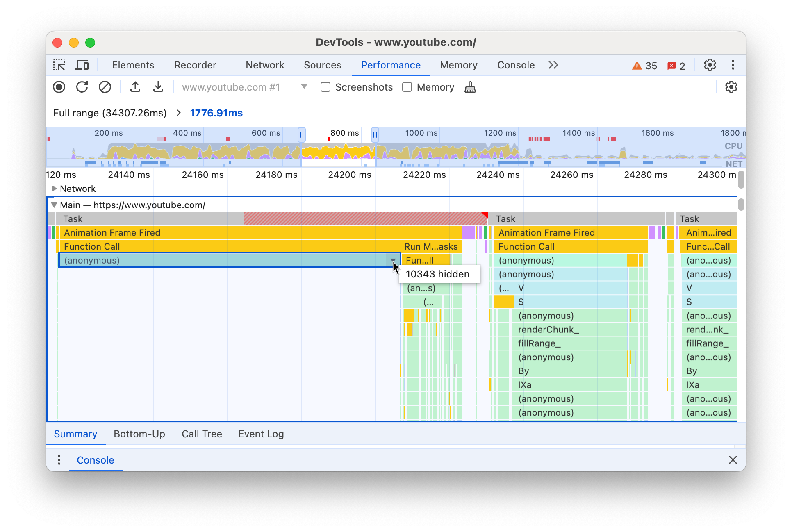Click the DevTools settings gear icon
Screen dimensions: 792x532
click(712, 65)
